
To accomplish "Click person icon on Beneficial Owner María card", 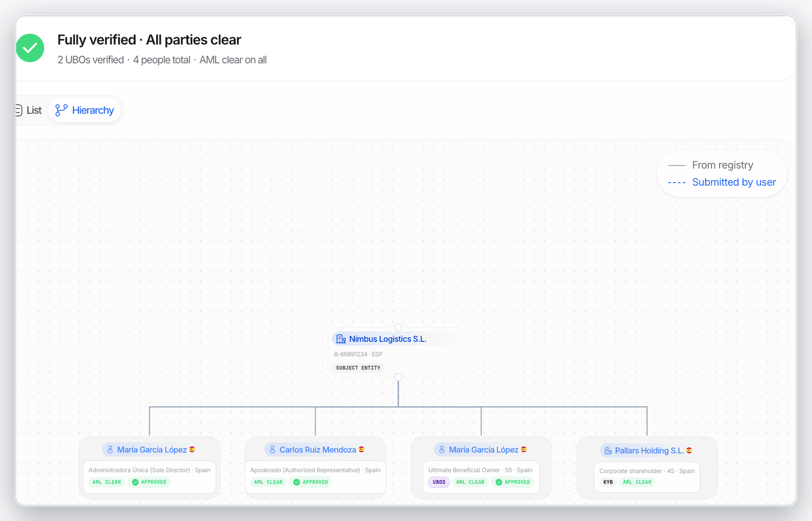I will coord(442,449).
